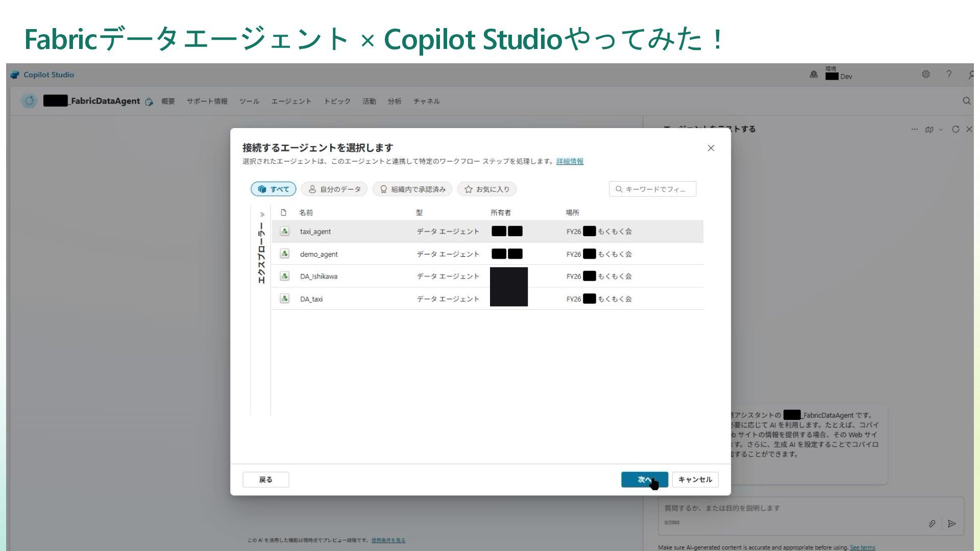Open the 使用条件を見る link

pos(388,540)
